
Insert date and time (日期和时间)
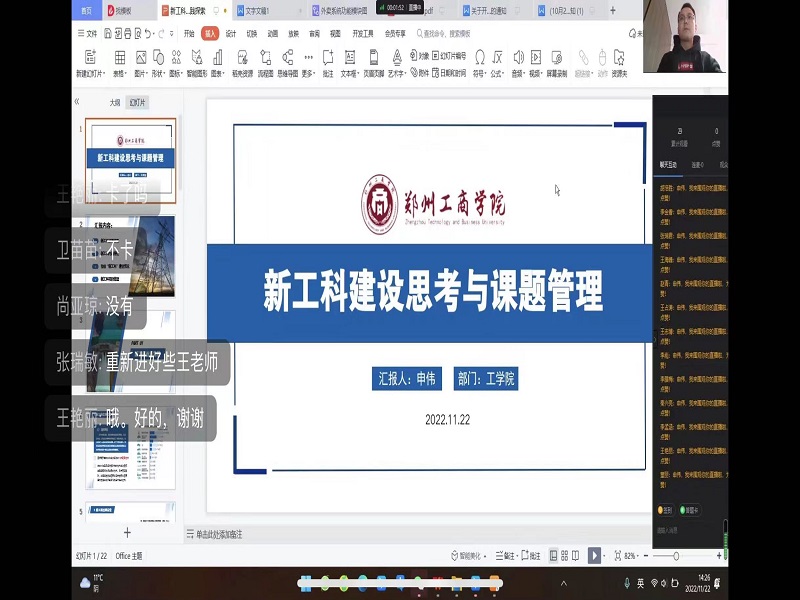[x=449, y=73]
